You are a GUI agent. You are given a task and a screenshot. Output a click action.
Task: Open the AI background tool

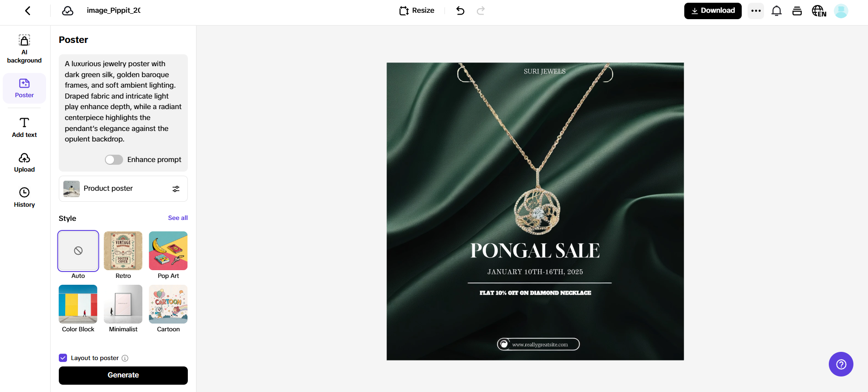[x=24, y=49]
